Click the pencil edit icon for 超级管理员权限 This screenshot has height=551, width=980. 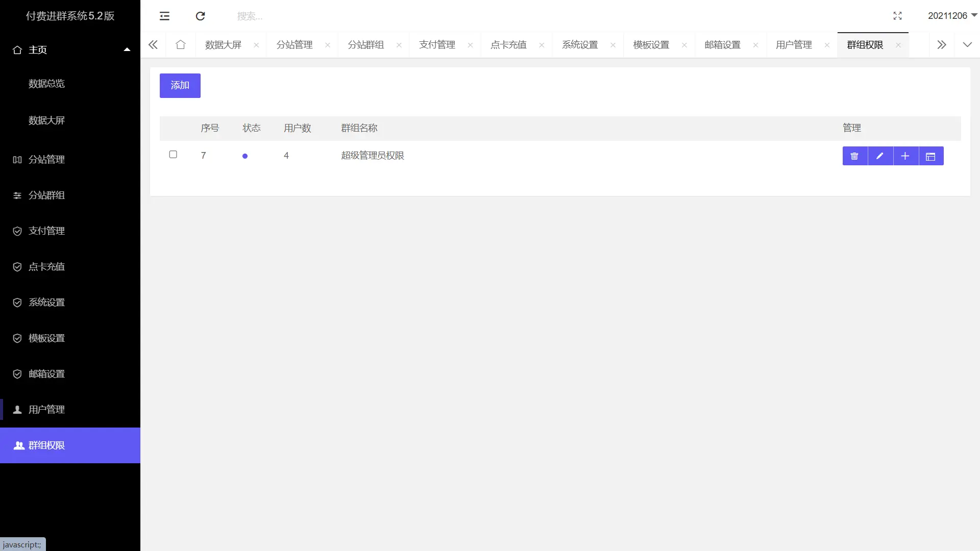click(880, 156)
